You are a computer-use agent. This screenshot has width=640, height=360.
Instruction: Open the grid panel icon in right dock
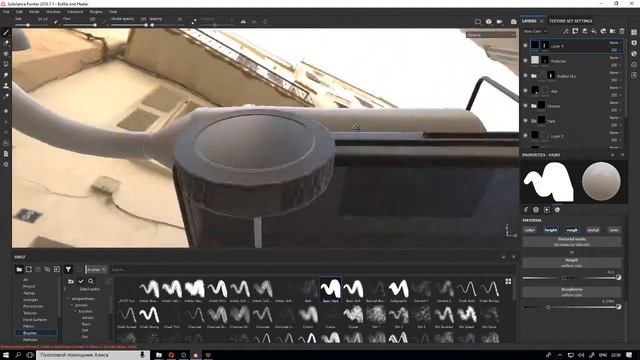[x=634, y=32]
